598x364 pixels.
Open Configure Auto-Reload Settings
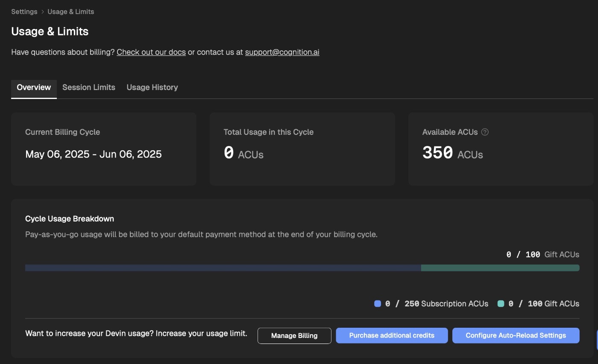pyautogui.click(x=516, y=335)
